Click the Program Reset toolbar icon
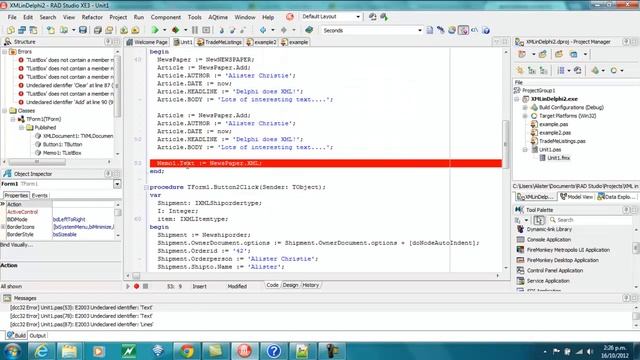The height and width of the screenshot is (360, 640). 207,30
